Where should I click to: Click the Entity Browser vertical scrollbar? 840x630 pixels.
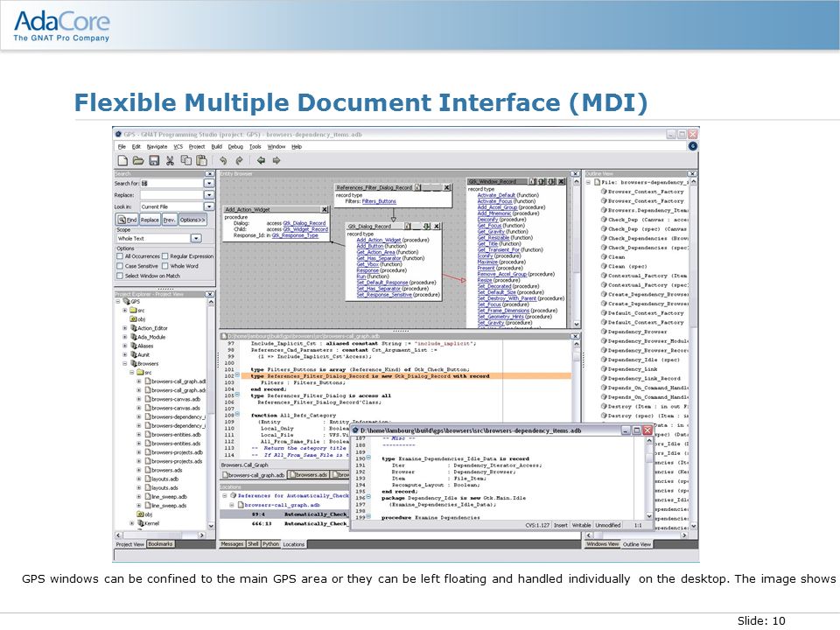tap(576, 252)
